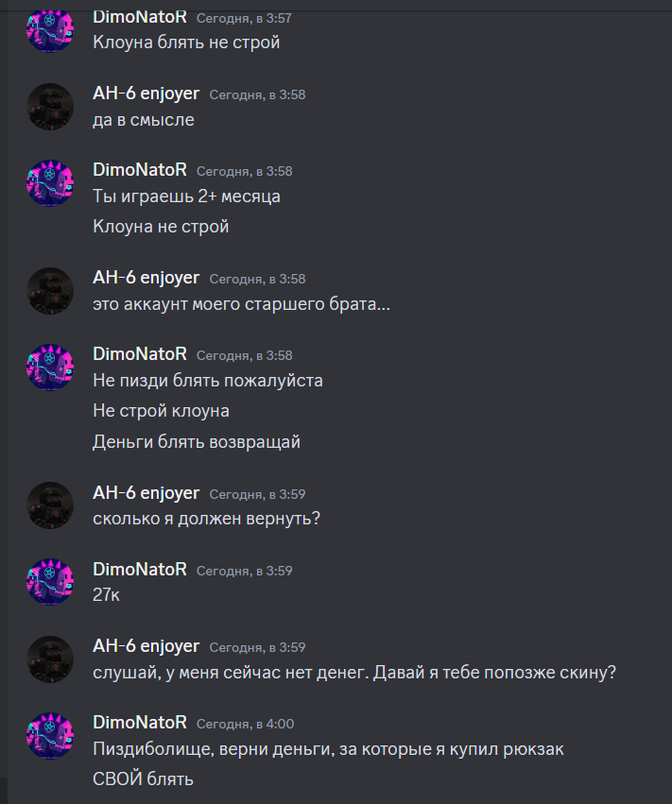Viewport: 672px width, 804px height.
Task: Select the AH-6 enjoyer name above "сколько я должен вернуть?"
Action: pos(146,493)
